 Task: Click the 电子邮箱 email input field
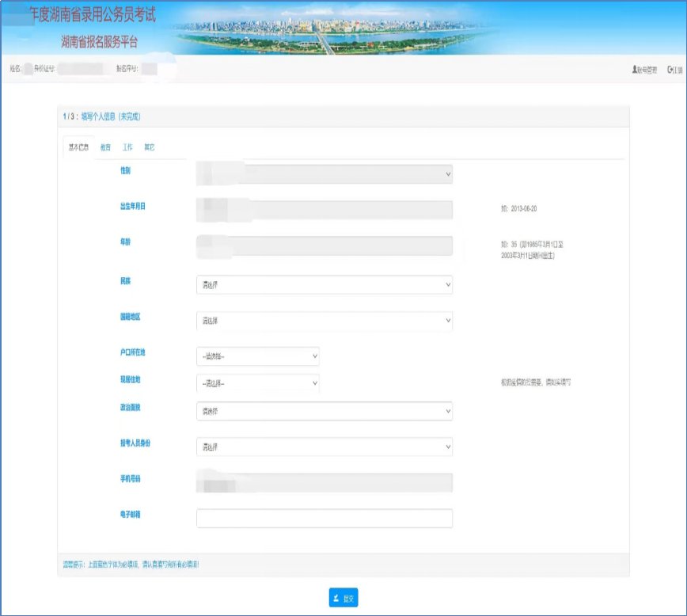click(x=324, y=518)
